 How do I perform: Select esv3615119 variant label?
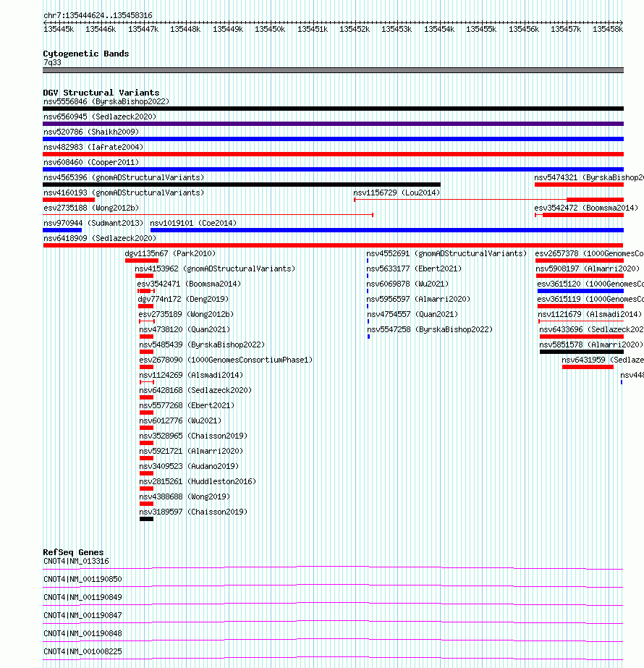[x=590, y=299]
